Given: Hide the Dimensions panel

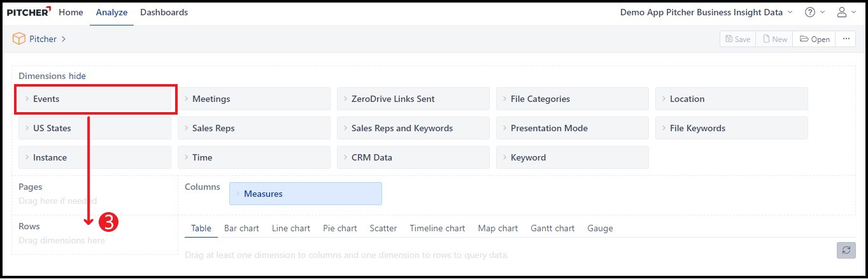Looking at the screenshot, I should pyautogui.click(x=77, y=76).
